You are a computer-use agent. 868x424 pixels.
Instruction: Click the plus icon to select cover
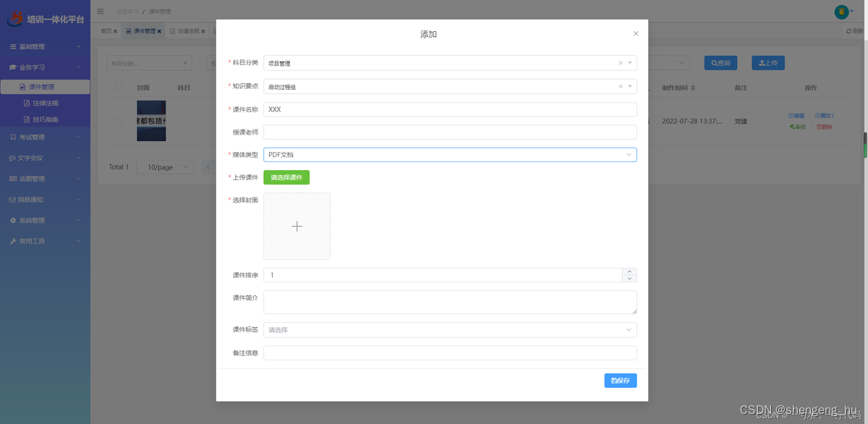[x=297, y=226]
